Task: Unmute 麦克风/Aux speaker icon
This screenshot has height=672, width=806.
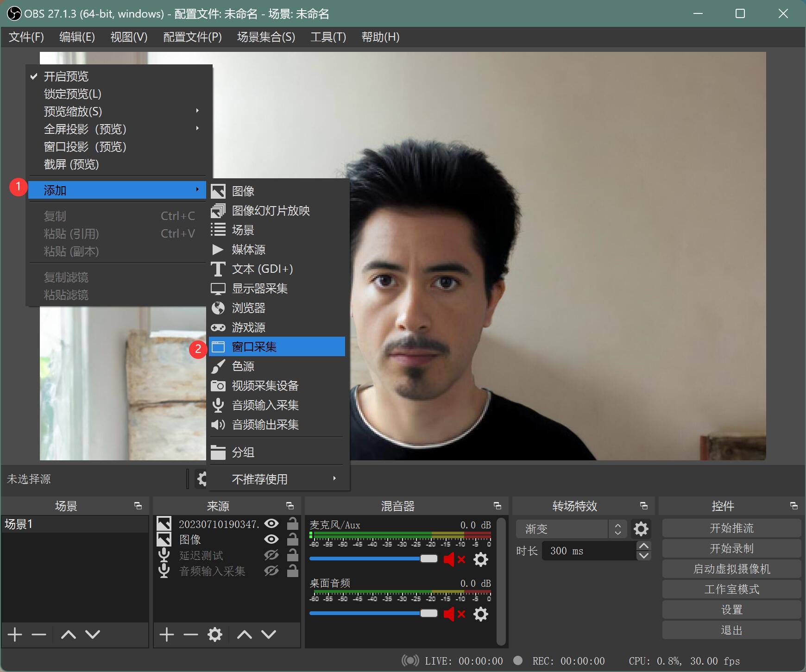Action: 454,559
